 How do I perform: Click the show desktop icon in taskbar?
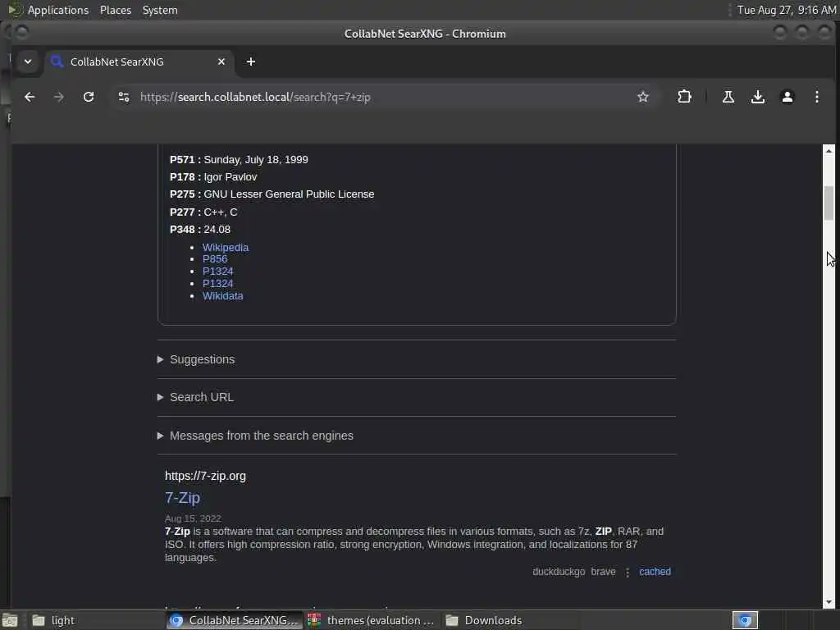(10, 620)
